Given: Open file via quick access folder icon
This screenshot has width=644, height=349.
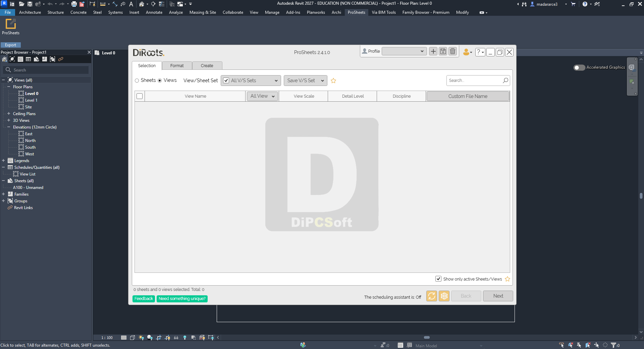Looking at the screenshot, I should point(21,4).
